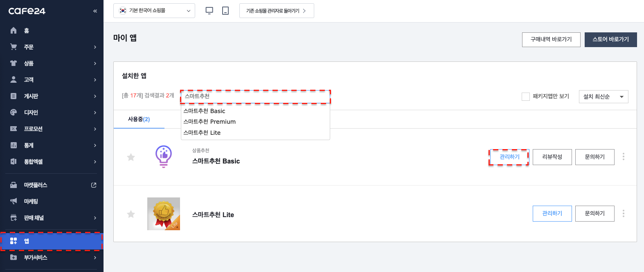Favorite 스마트추천 Lite with the star
The width and height of the screenshot is (644, 272).
pos(131,214)
